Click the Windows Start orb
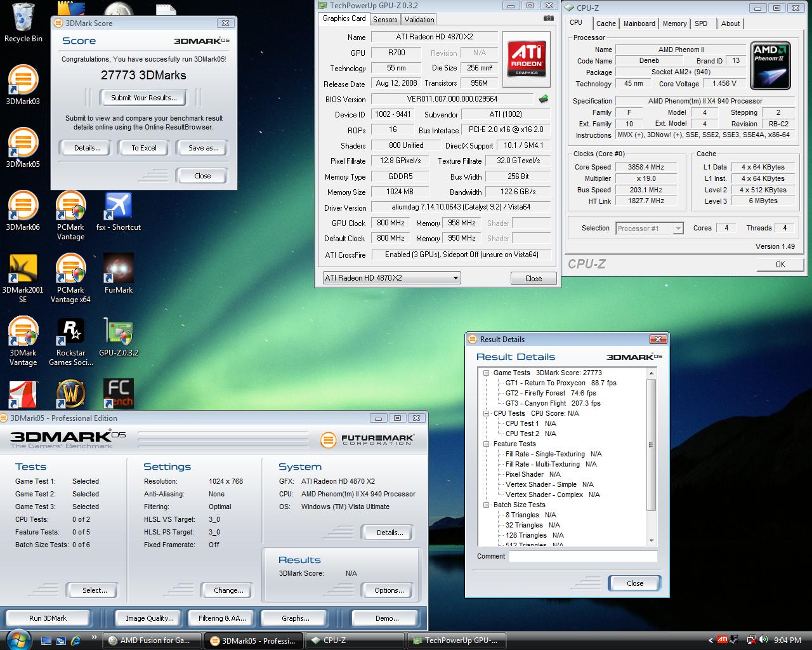 click(x=17, y=639)
